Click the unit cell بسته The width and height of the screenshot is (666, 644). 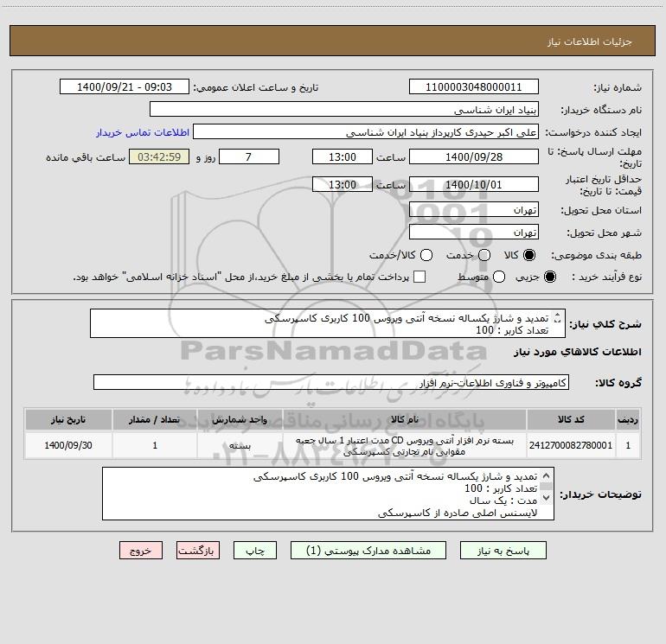240,445
